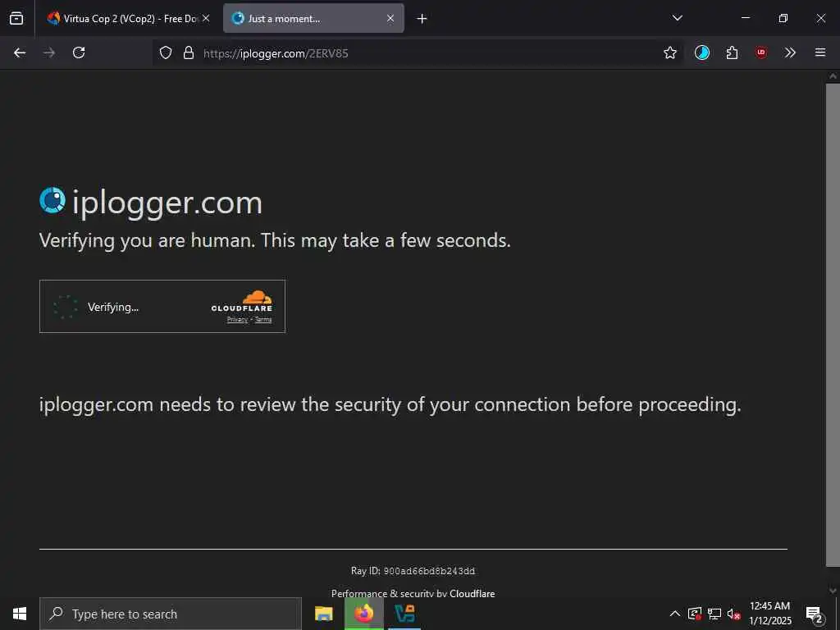The image size is (840, 630).
Task: Click 'Performance & security by Cloudflare' text
Action: pyautogui.click(x=413, y=593)
